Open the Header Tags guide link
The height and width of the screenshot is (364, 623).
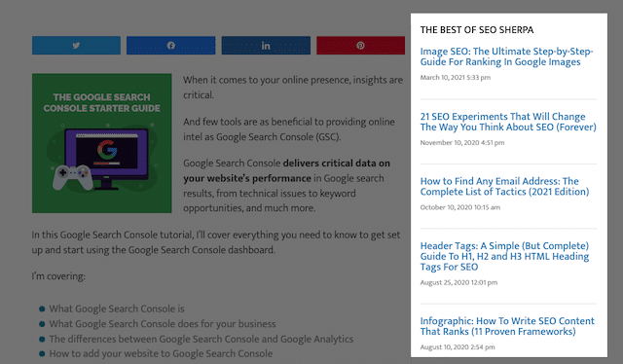click(504, 256)
